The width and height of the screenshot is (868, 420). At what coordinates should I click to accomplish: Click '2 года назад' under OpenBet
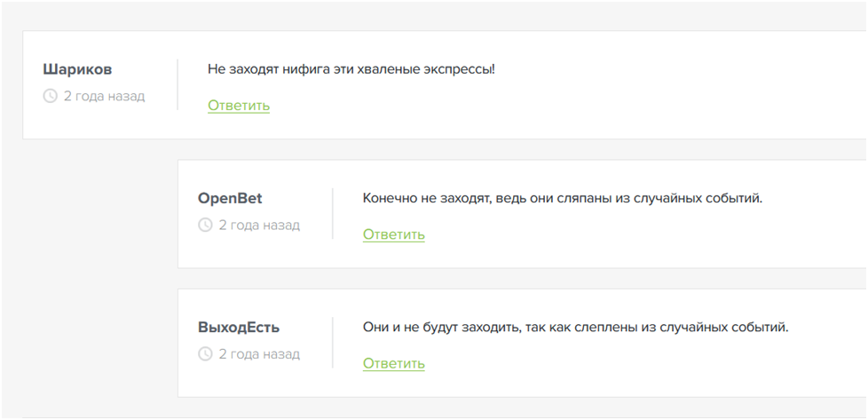tap(259, 225)
